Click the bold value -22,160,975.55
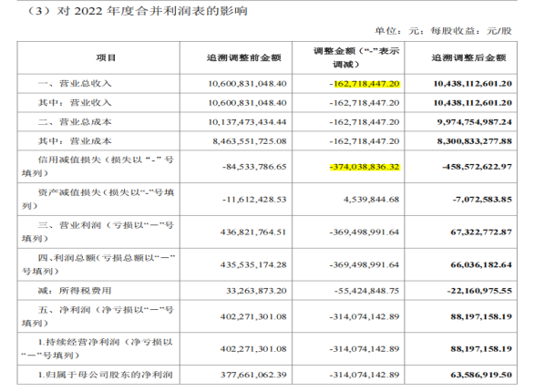545x392 pixels. coord(479,291)
